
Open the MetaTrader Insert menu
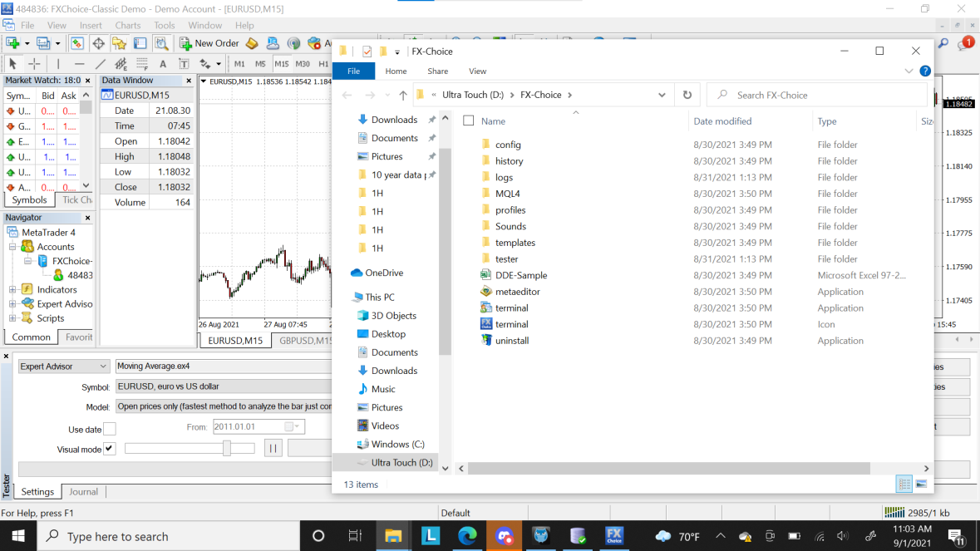[x=91, y=25]
